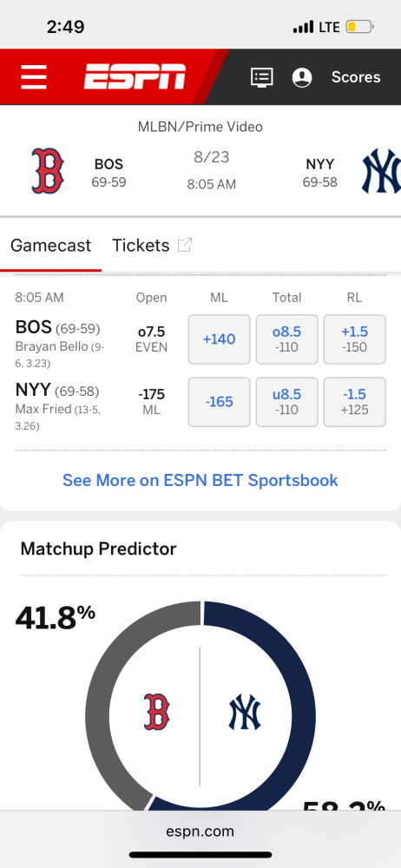Tap the Red Sox logo in header
Image resolution: width=401 pixels, height=868 pixels.
[48, 170]
